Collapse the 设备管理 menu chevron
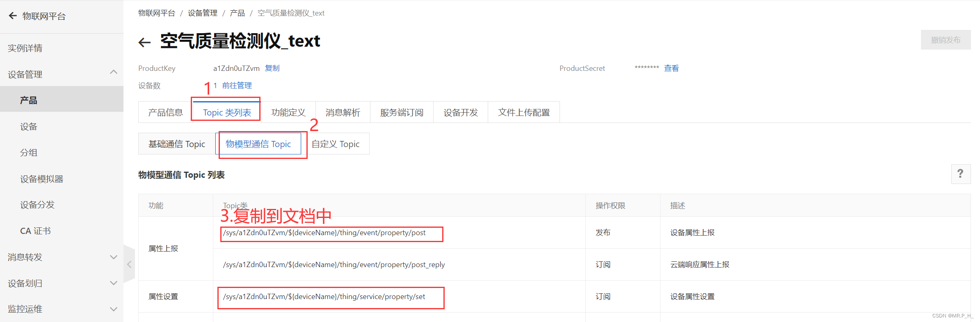Image resolution: width=980 pixels, height=322 pixels. click(114, 73)
